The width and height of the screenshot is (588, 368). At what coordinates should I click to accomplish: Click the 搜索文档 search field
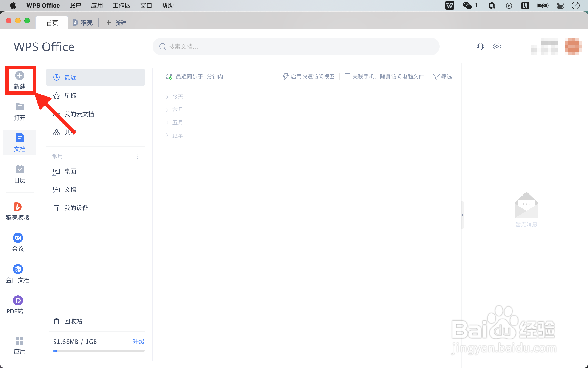[296, 46]
